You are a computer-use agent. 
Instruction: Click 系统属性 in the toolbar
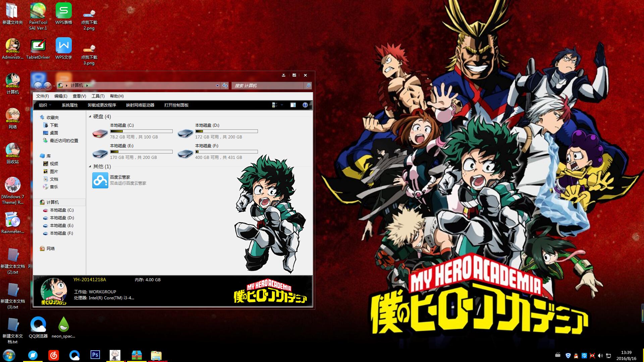69,105
